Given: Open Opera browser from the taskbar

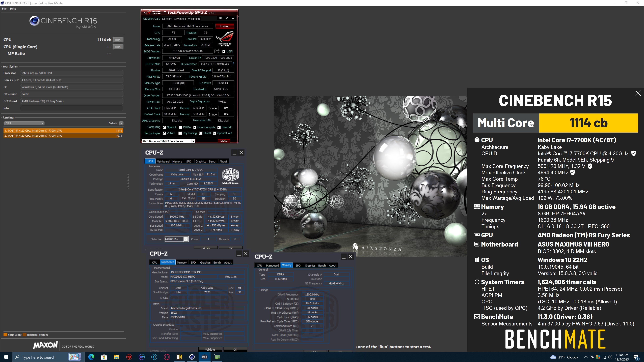Looking at the screenshot, I should tap(167, 357).
